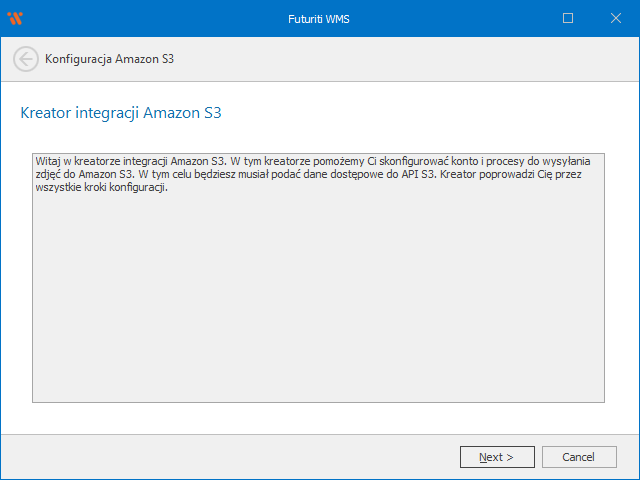Click the "Konfiguracja Amazon S3" header label
This screenshot has width=640, height=480.
coord(110,59)
